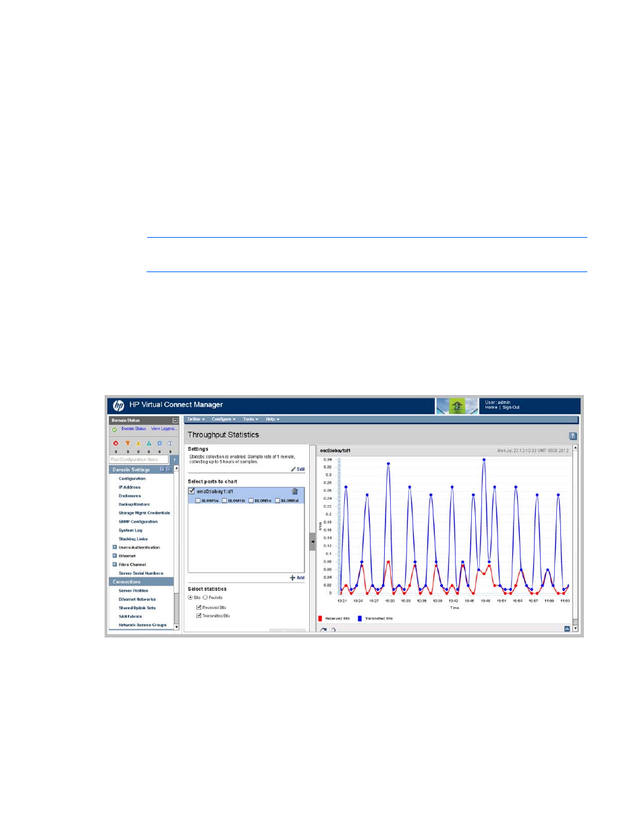Open the Tools menu
The height and width of the screenshot is (834, 644).
pyautogui.click(x=250, y=419)
